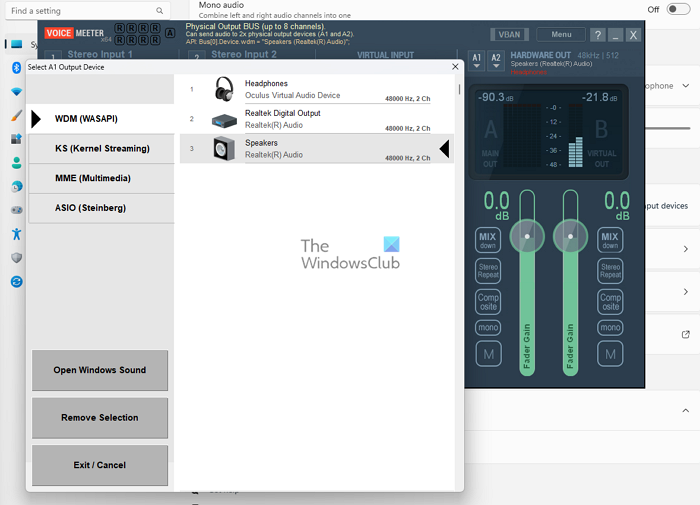The height and width of the screenshot is (505, 700).
Task: Click the Gaming controller icon in sidebar
Action: click(x=17, y=210)
